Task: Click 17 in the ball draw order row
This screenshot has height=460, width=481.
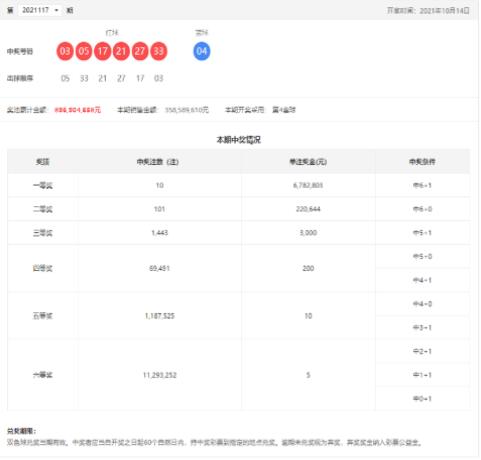Action: [140, 79]
